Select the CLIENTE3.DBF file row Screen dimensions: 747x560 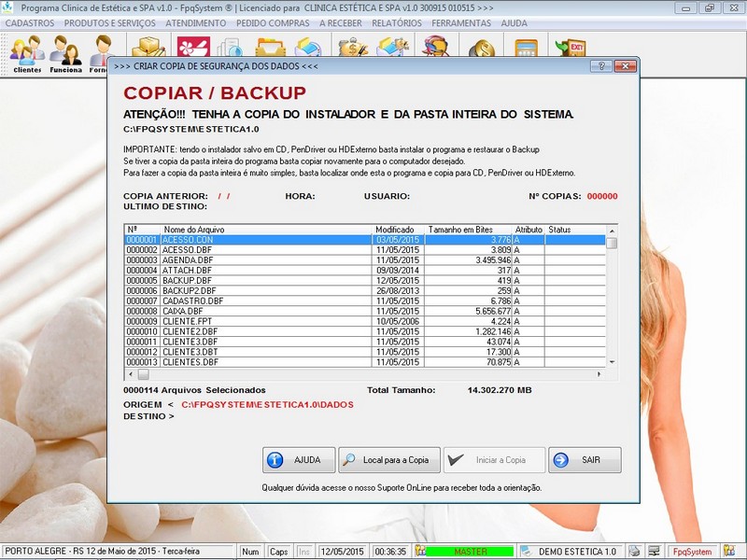(x=365, y=342)
